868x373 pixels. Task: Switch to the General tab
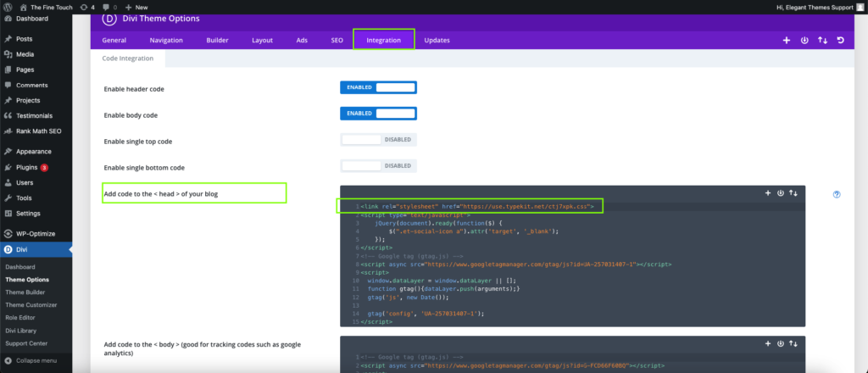(x=114, y=41)
